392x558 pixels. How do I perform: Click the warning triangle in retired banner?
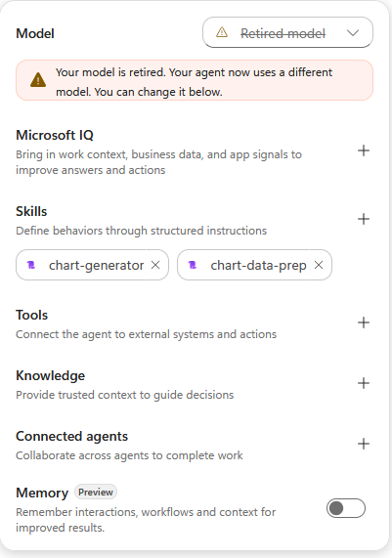click(38, 80)
